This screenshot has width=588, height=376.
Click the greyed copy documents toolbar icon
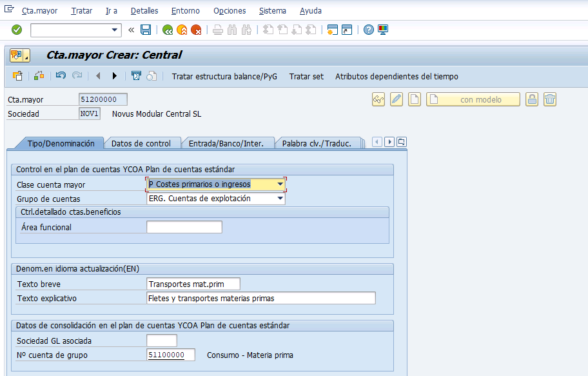click(x=152, y=76)
